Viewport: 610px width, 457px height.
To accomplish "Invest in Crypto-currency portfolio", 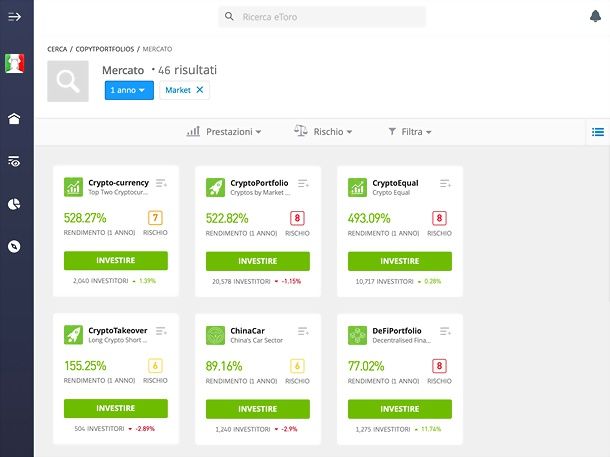I will click(x=116, y=260).
